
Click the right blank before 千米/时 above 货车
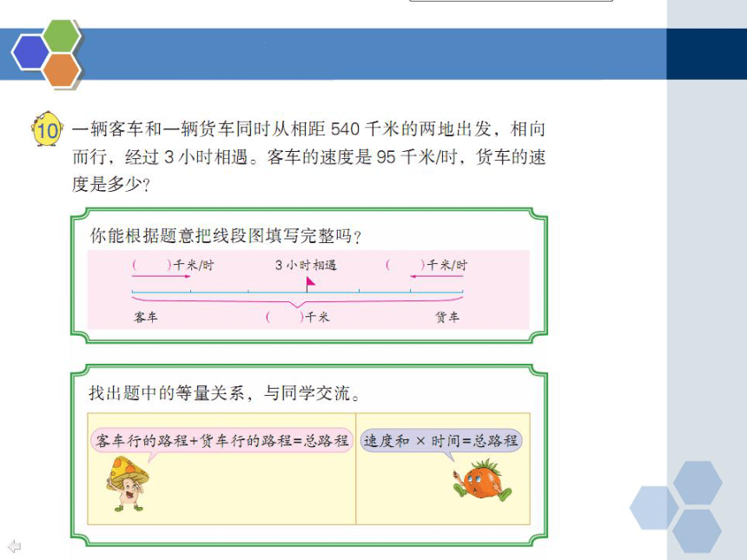pos(406,264)
